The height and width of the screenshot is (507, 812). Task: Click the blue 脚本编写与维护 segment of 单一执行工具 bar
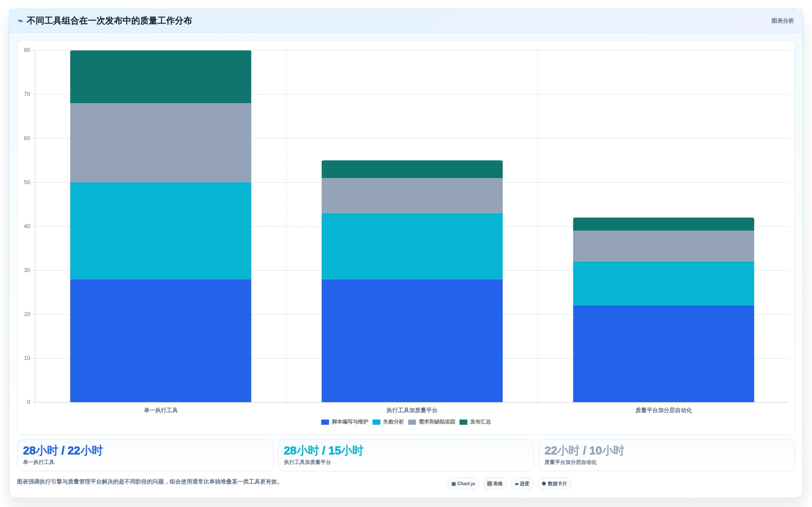pyautogui.click(x=160, y=340)
